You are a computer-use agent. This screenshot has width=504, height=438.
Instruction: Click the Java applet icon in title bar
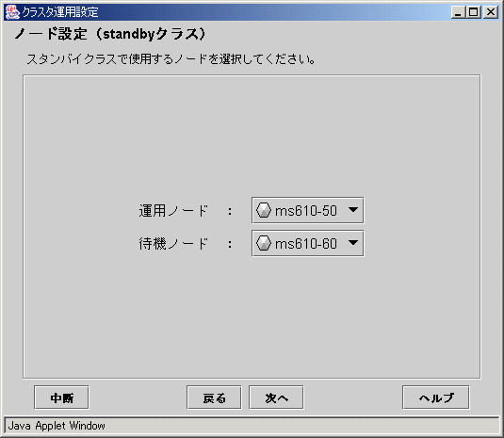(x=12, y=12)
